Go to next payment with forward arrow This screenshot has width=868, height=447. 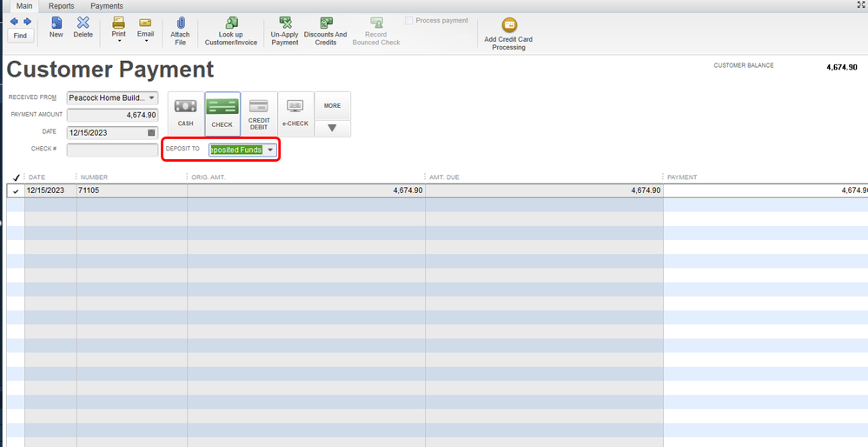point(27,22)
